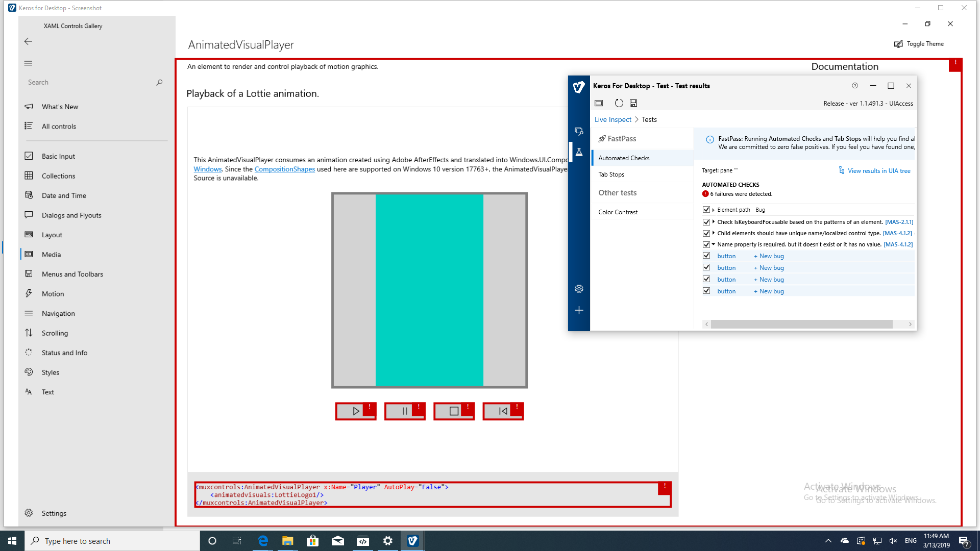Select the Tests flask icon in Keros sidebar
Image resolution: width=980 pixels, height=551 pixels.
(579, 152)
